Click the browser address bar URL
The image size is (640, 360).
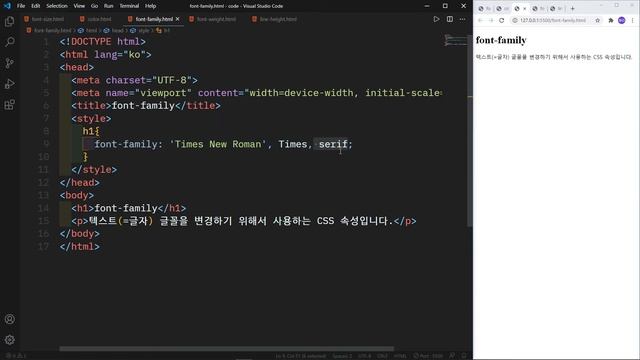click(x=553, y=20)
